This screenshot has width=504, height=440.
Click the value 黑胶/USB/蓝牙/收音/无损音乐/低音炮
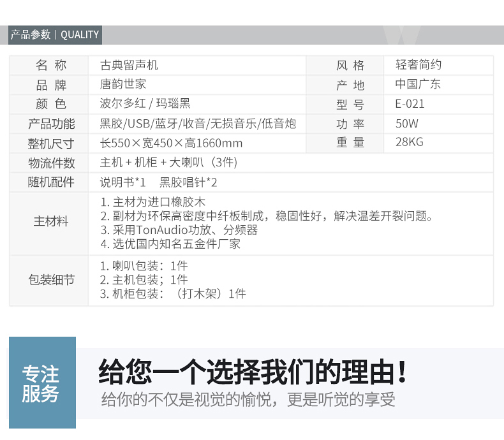198,123
